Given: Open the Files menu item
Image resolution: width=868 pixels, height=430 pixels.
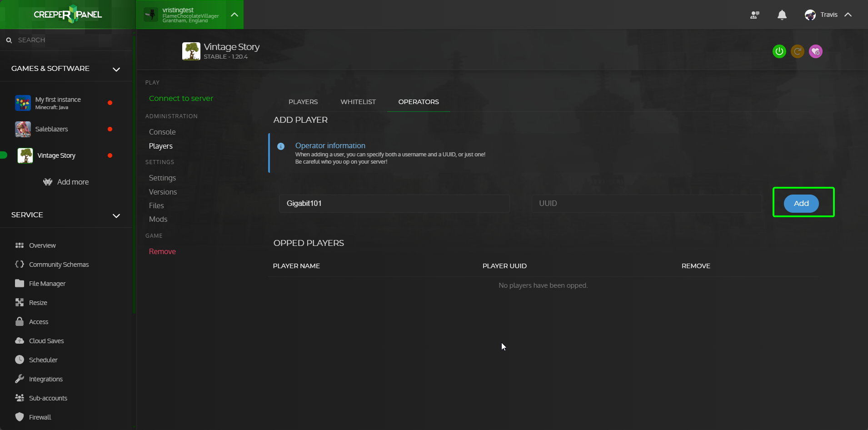Looking at the screenshot, I should 156,205.
